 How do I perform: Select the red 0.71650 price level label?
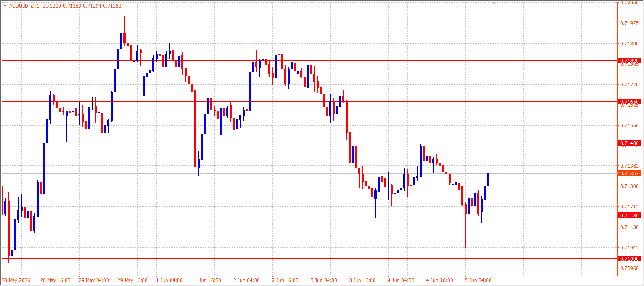coord(629,102)
